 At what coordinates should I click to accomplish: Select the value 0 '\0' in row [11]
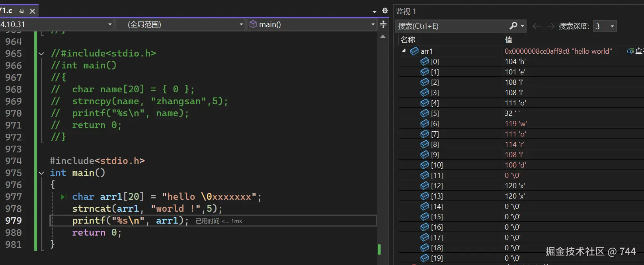tap(513, 175)
